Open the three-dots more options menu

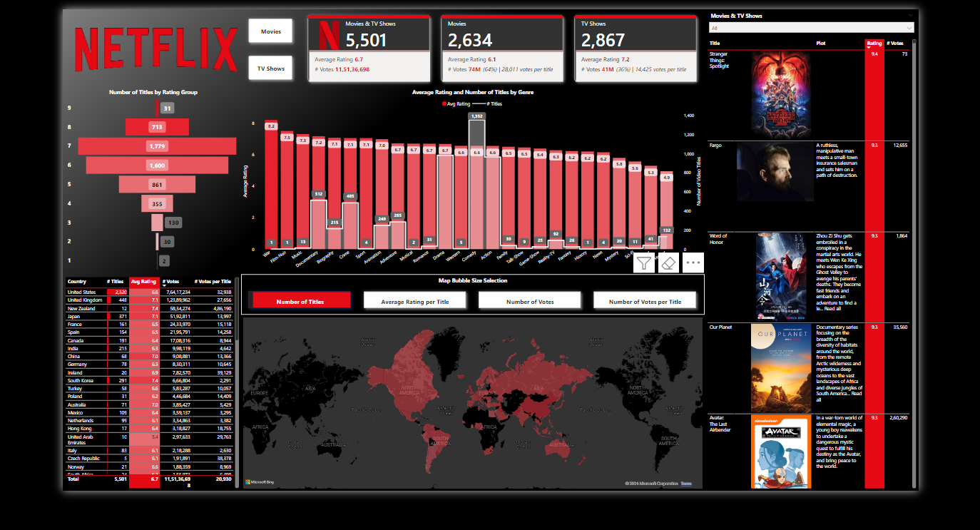(693, 263)
